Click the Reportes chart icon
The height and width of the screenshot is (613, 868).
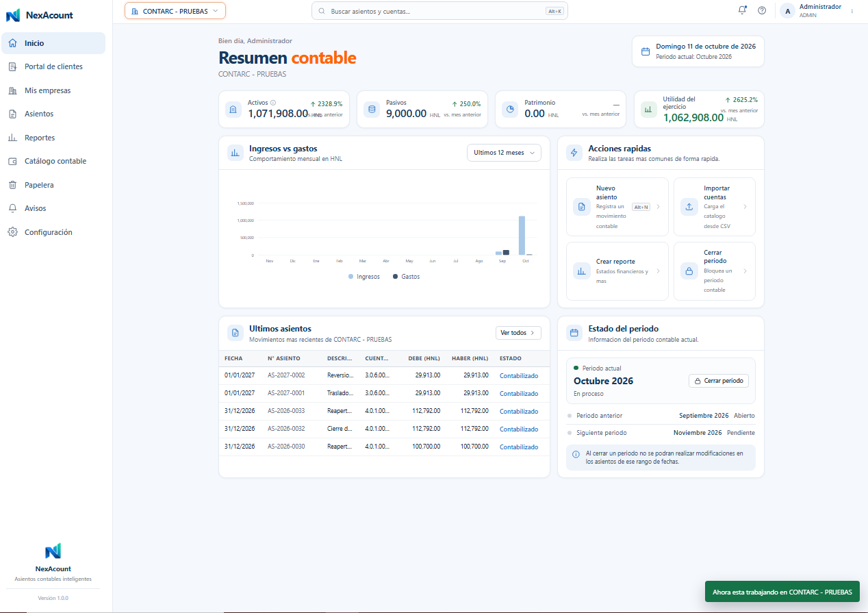(x=12, y=138)
